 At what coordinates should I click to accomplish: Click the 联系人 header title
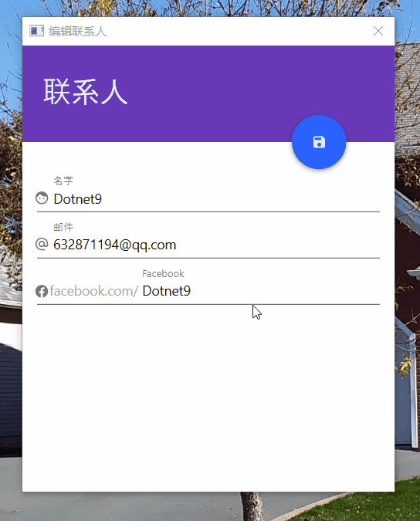click(86, 92)
